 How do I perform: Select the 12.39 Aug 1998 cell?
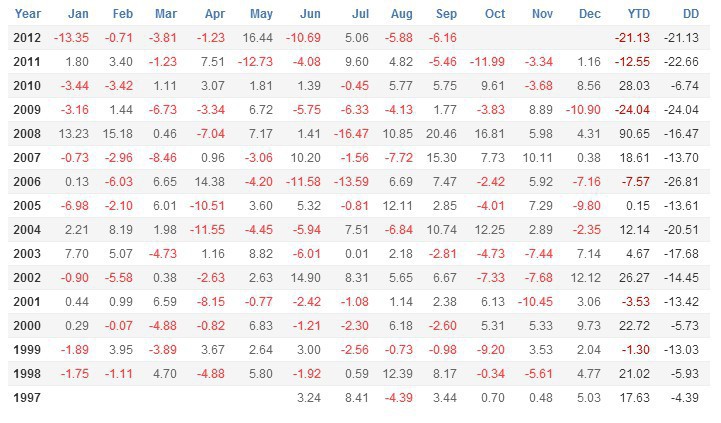point(397,374)
